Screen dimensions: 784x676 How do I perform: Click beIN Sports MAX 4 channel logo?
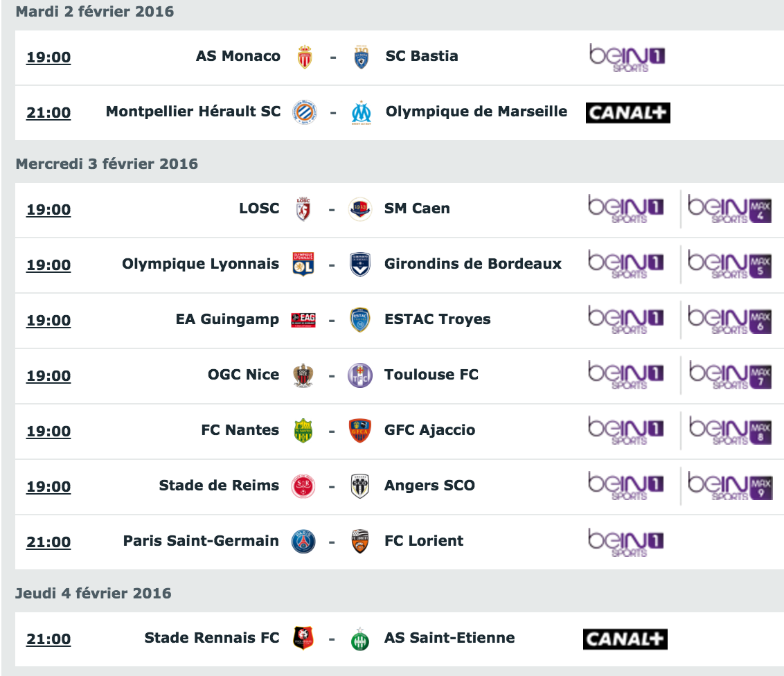729,208
